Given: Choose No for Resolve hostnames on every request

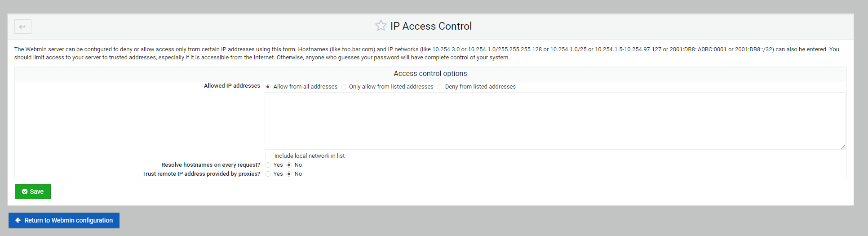Looking at the screenshot, I should tap(289, 165).
